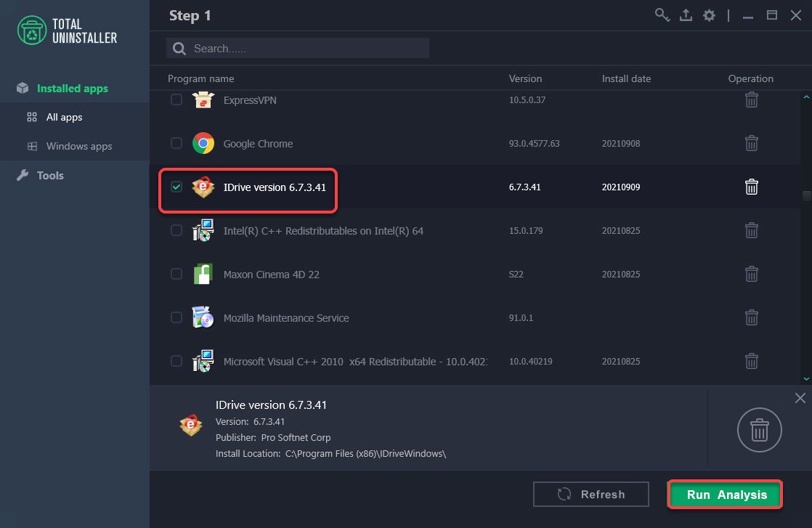812x528 pixels.
Task: Click the Google Chrome trash icon
Action: pos(752,143)
